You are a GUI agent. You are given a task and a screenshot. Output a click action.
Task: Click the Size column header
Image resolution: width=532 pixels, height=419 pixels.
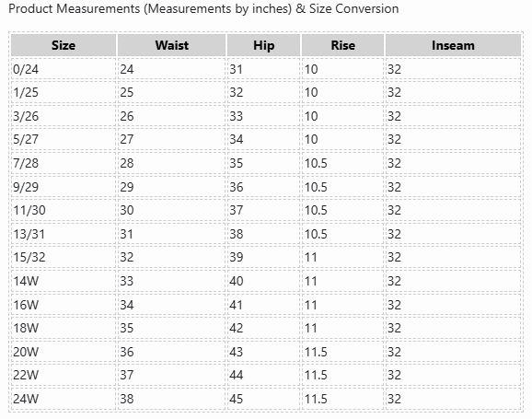(64, 45)
